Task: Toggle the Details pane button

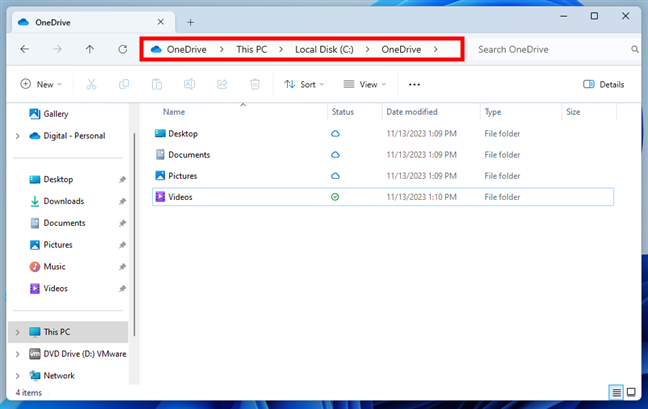Action: pyautogui.click(x=603, y=84)
